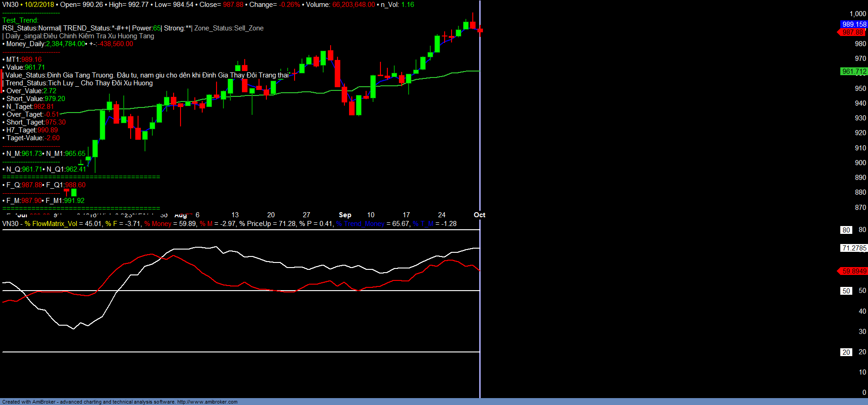Click the % FlowMatrix_Vol indicator label
Image resolution: width=868 pixels, height=405 pixels.
tap(51, 224)
